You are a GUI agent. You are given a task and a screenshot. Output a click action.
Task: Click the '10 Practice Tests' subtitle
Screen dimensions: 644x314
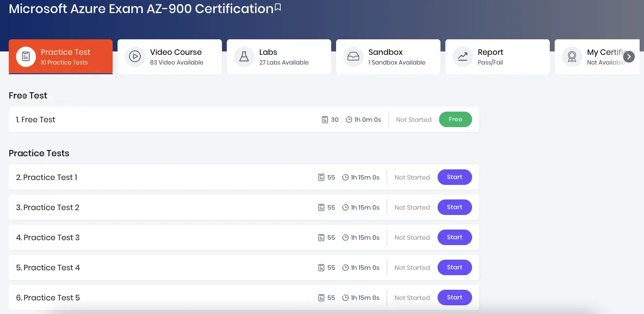64,63
